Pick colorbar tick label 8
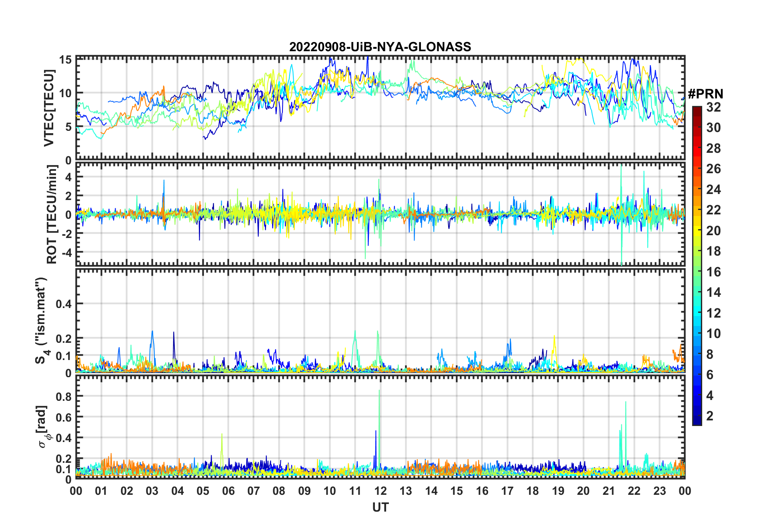 (x=710, y=354)
